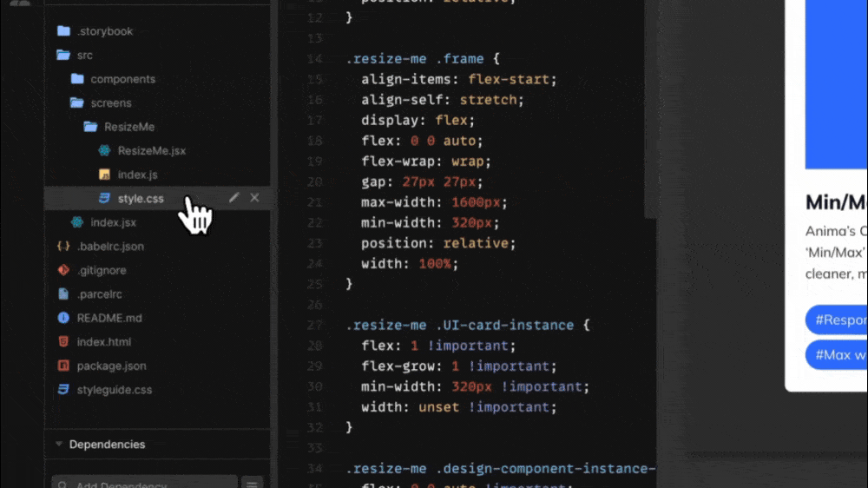Click the CSS icon beside styleguide.css
This screenshot has width=868, height=488.
pyautogui.click(x=63, y=390)
